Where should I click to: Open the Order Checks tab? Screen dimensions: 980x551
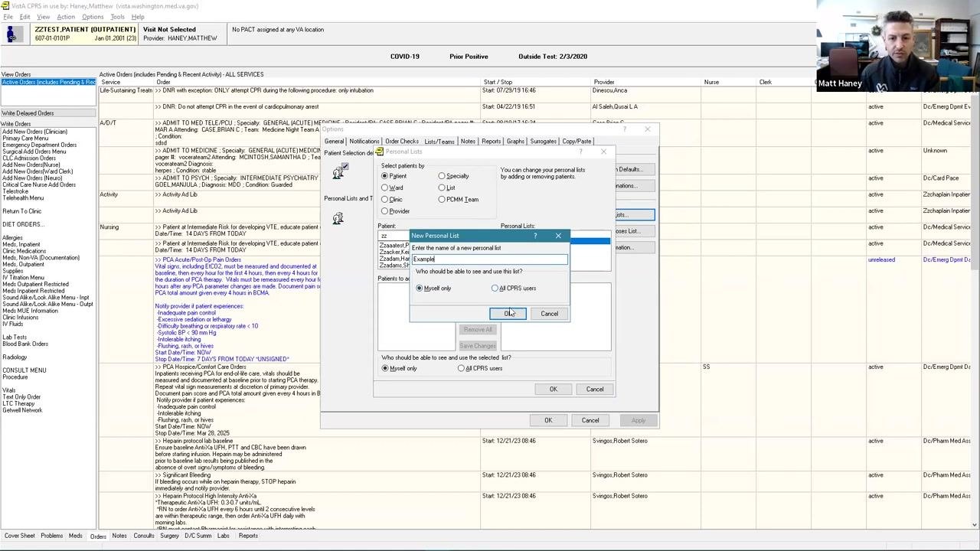(x=401, y=142)
